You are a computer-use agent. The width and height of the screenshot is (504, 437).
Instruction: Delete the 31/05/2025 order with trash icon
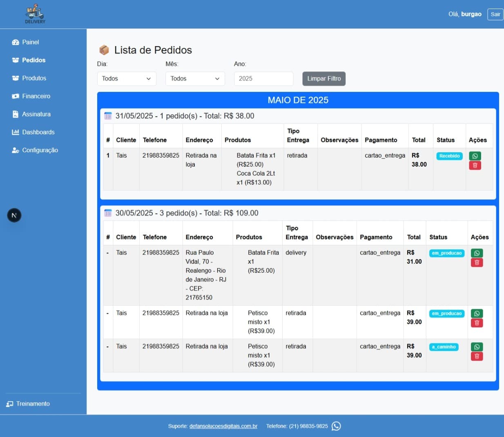475,165
